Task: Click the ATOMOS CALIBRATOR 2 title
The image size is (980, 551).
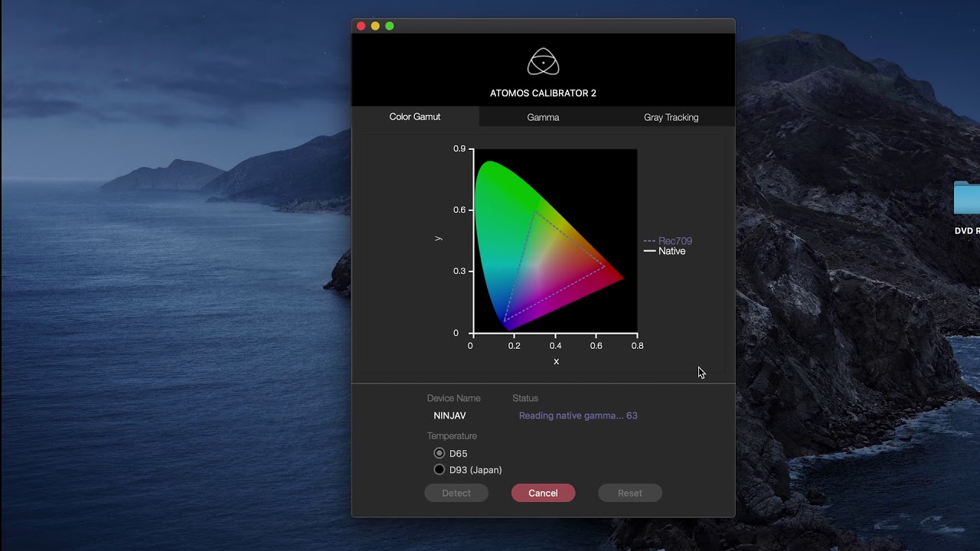Action: pos(543,93)
